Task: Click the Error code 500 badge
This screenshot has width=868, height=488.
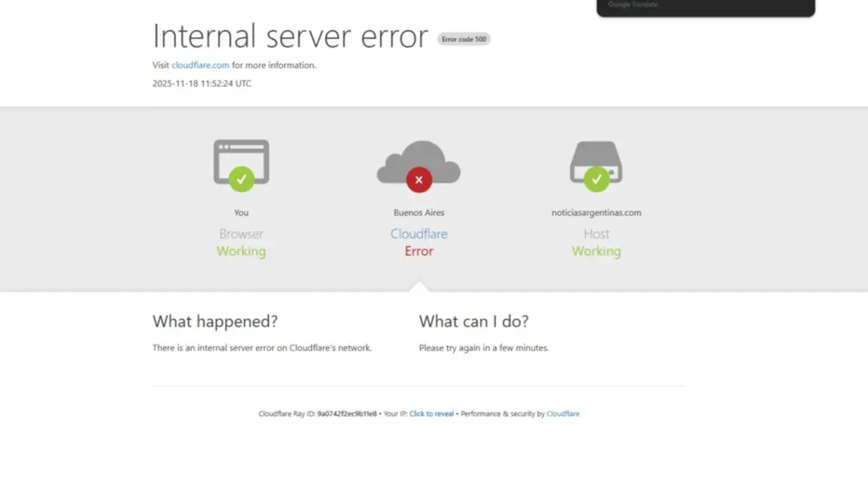Action: coord(464,39)
